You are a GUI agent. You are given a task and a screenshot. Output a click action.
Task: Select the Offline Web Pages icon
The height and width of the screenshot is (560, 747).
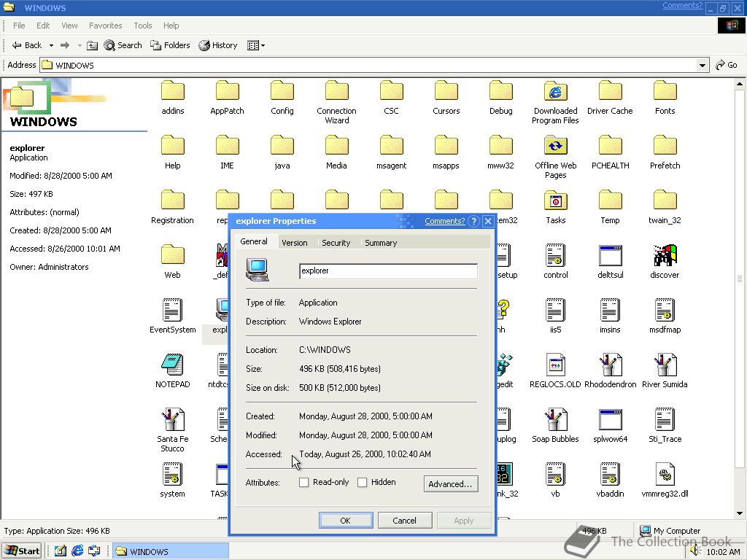tap(555, 145)
